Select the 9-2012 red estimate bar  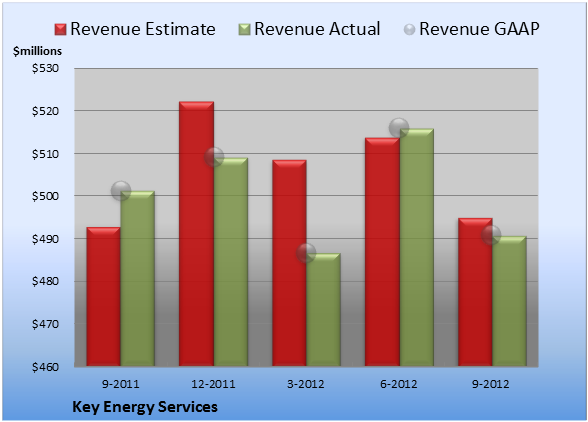click(x=475, y=292)
